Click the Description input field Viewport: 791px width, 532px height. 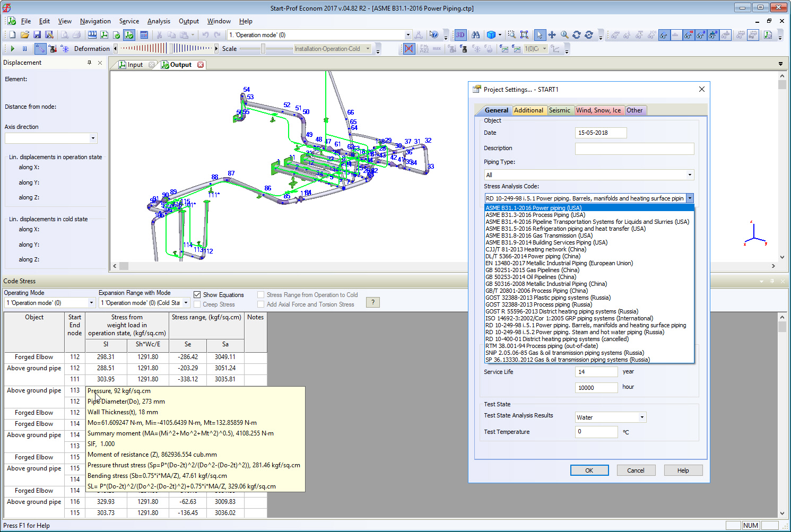click(x=634, y=149)
